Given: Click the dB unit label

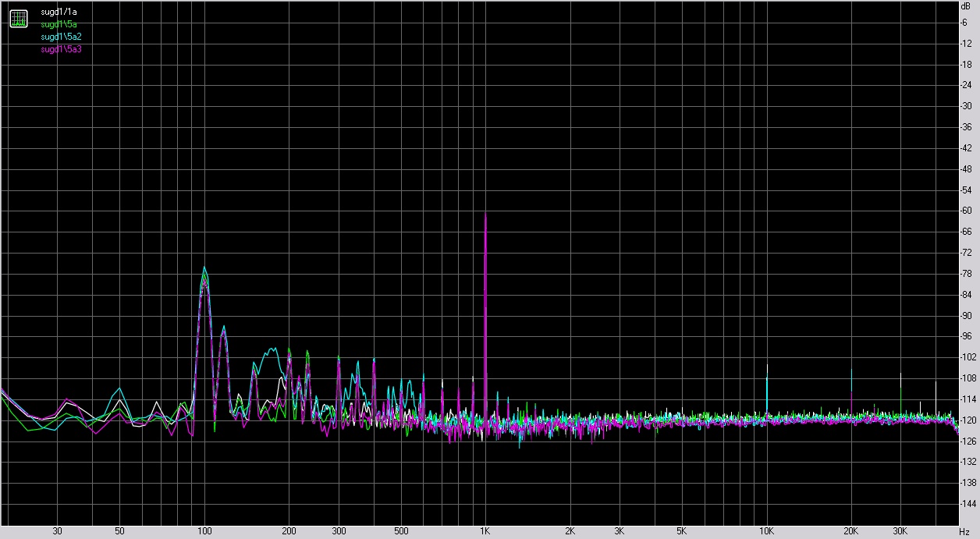Looking at the screenshot, I should [966, 6].
